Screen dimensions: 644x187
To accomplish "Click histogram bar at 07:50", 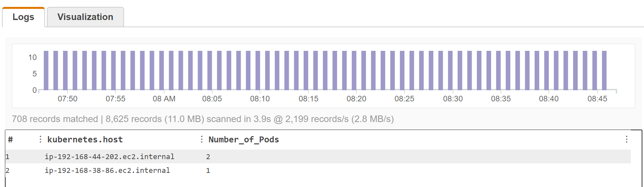I will [65, 70].
